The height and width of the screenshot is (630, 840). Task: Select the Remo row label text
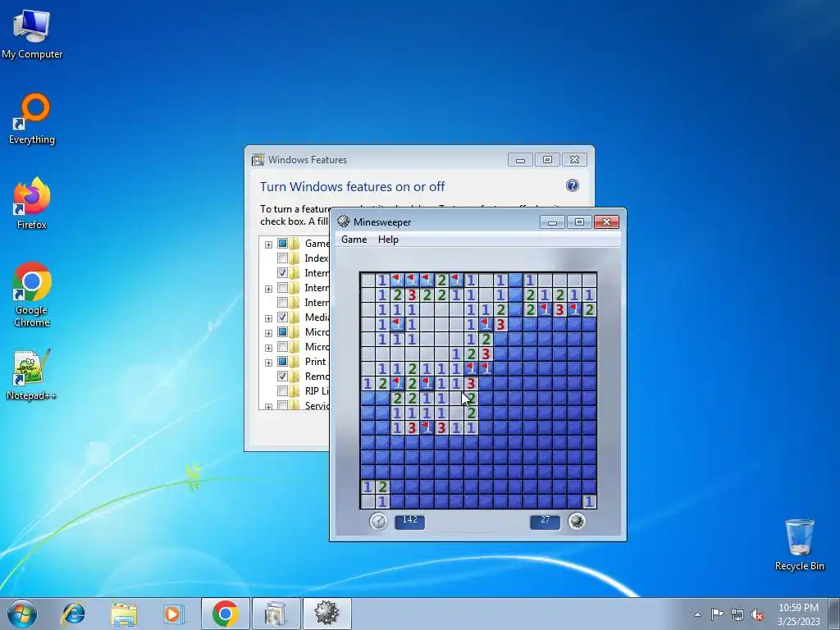click(317, 376)
